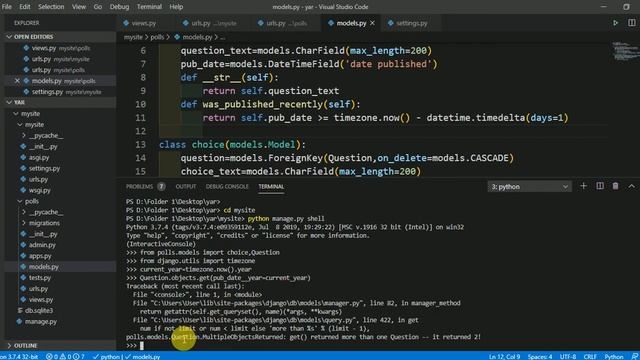640x360 pixels.
Task: Open db.sqlite3 in the explorer
Action: click(39, 311)
